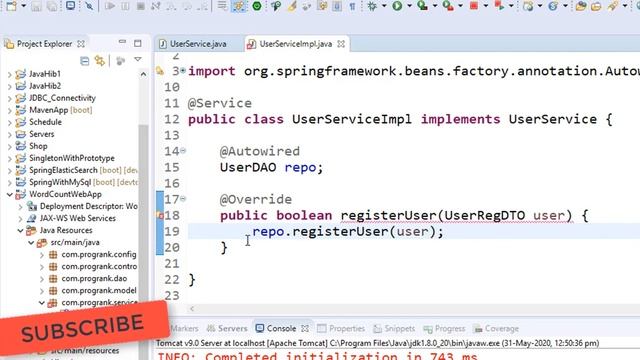Select the com.progrank.config package
This screenshot has height=360, width=640.
tap(98, 254)
